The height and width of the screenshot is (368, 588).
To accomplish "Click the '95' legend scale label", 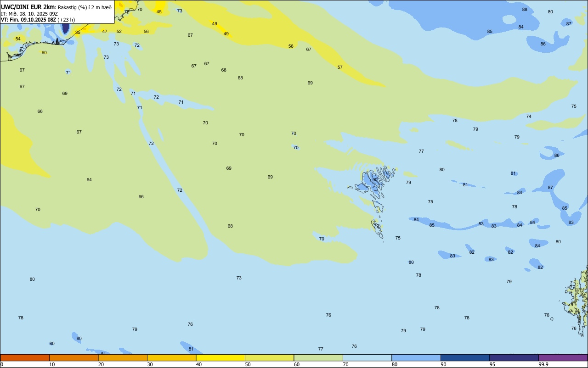I will tap(492, 364).
